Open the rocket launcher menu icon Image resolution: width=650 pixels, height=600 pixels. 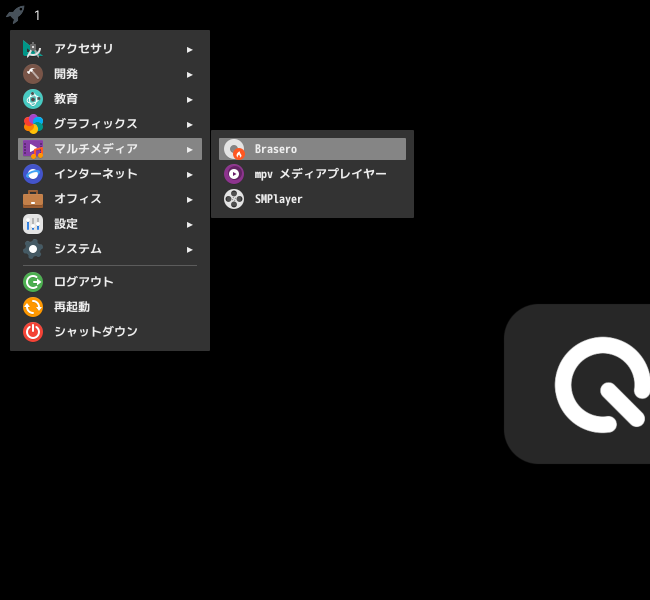click(15, 15)
